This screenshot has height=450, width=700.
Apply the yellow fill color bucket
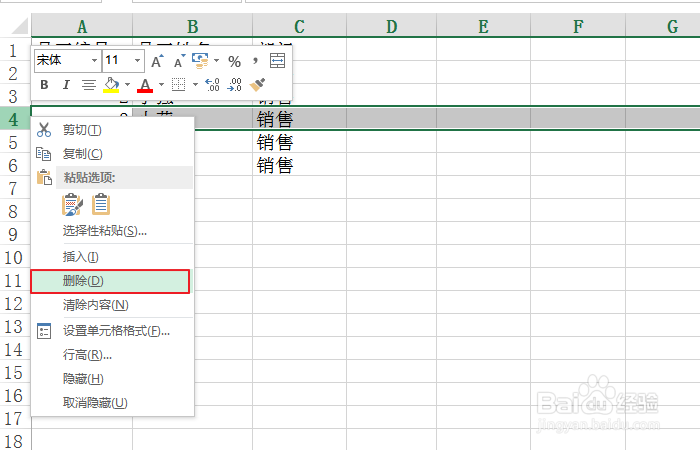coord(111,84)
